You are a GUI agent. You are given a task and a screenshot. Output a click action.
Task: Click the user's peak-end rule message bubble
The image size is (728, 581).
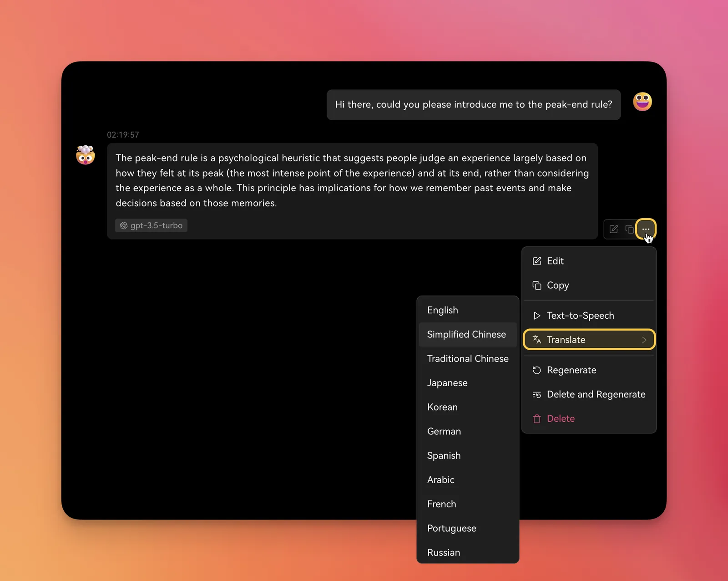point(473,105)
